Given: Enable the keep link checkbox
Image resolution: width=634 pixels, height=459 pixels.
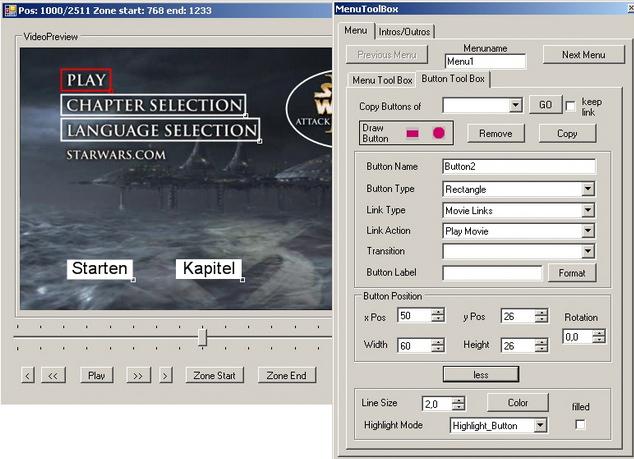Looking at the screenshot, I should tap(571, 106).
